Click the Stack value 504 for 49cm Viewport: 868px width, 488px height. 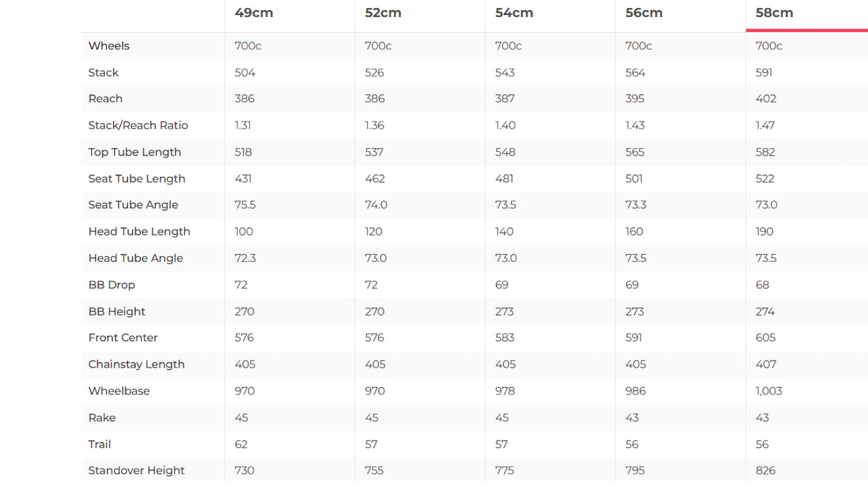tap(245, 72)
